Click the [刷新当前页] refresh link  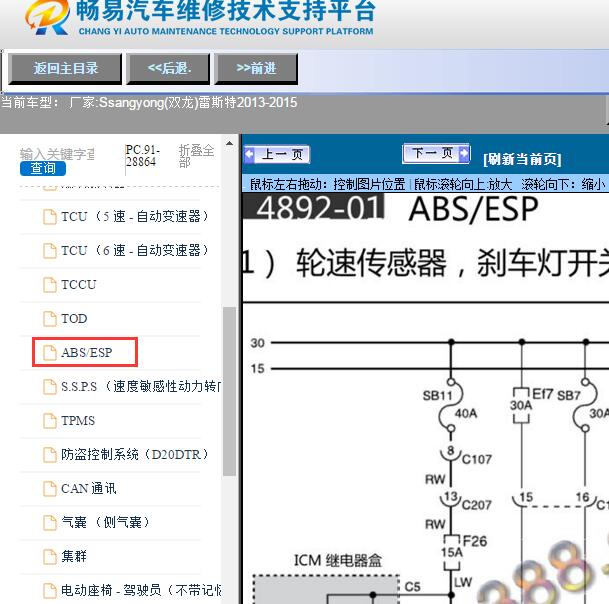pos(522,159)
